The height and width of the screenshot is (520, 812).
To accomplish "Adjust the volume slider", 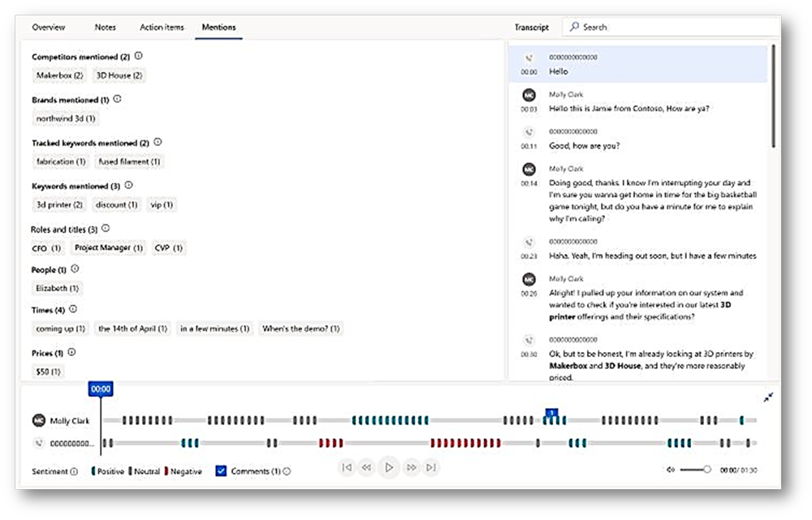I will 696,470.
